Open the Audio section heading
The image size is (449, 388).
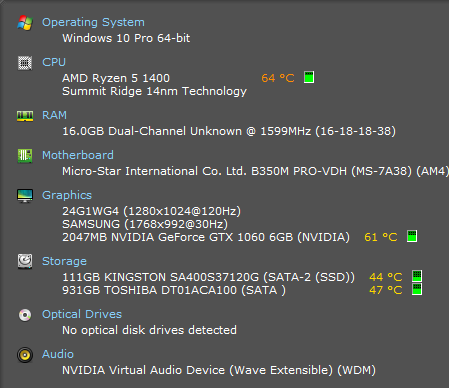pos(58,354)
